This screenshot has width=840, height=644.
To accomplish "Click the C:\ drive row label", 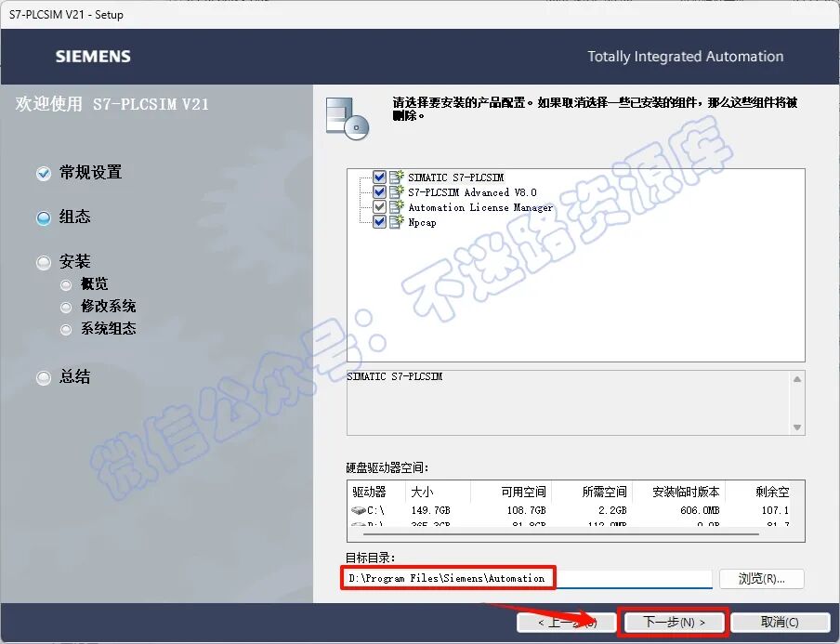I will point(375,510).
